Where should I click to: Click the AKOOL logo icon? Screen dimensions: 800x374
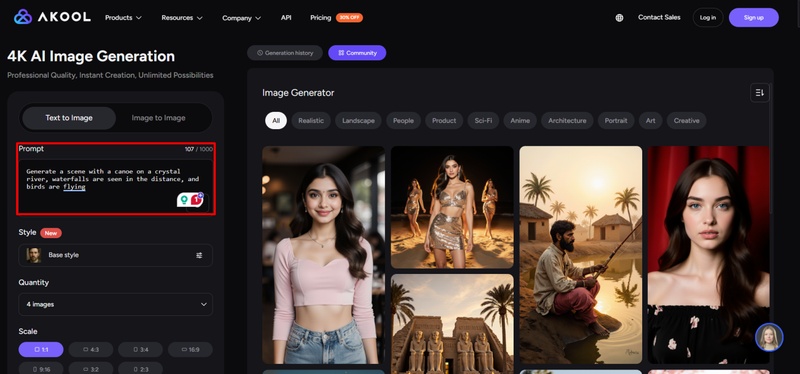[x=23, y=17]
